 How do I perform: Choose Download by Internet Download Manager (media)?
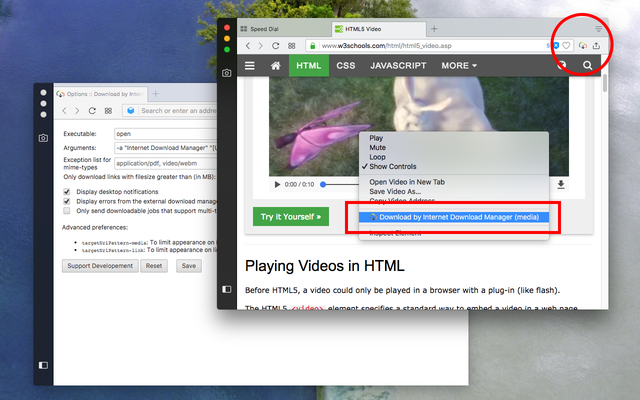454,217
